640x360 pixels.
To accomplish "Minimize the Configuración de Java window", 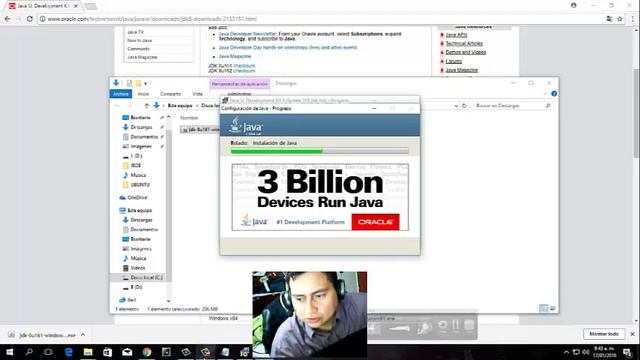I will pyautogui.click(x=374, y=109).
